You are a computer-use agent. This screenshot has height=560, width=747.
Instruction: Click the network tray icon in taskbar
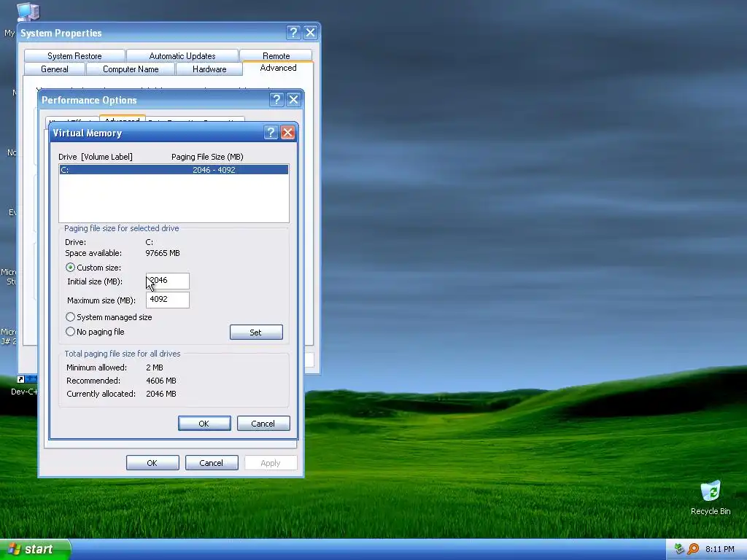(x=679, y=549)
